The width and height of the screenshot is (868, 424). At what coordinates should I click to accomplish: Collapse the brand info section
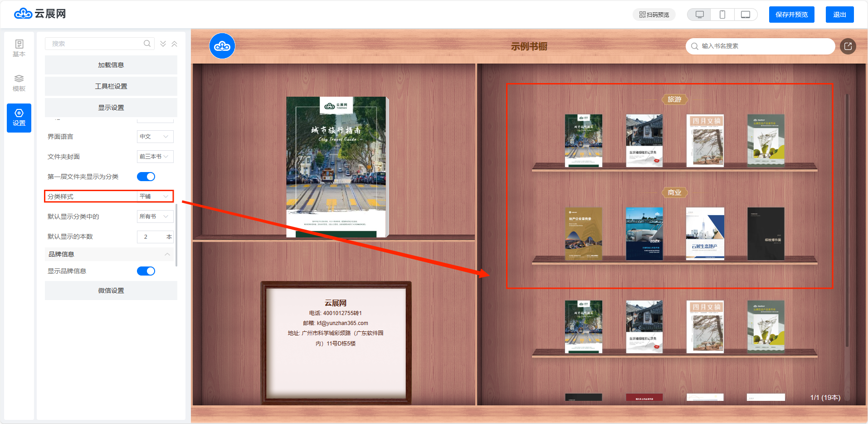click(167, 254)
